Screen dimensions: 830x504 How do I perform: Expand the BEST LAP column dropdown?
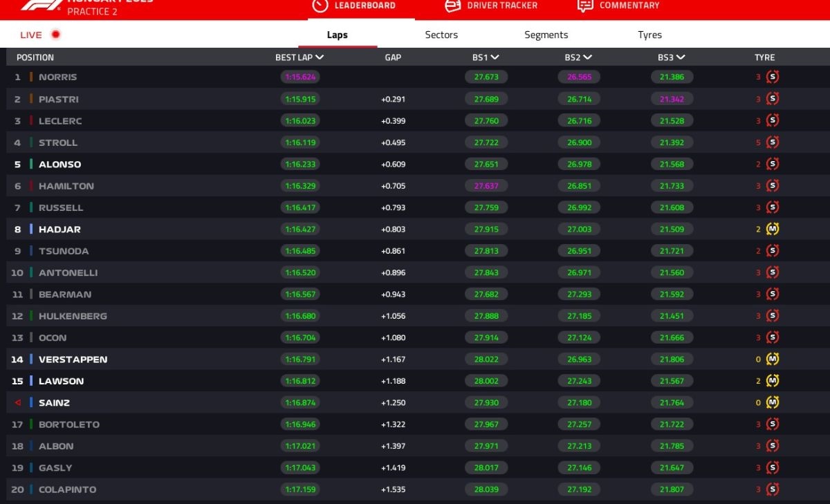pyautogui.click(x=320, y=57)
